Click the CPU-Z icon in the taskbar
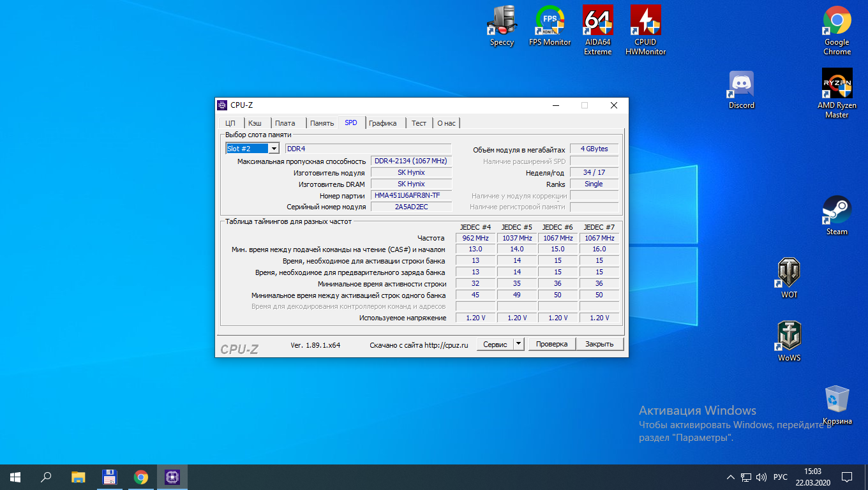 (172, 477)
